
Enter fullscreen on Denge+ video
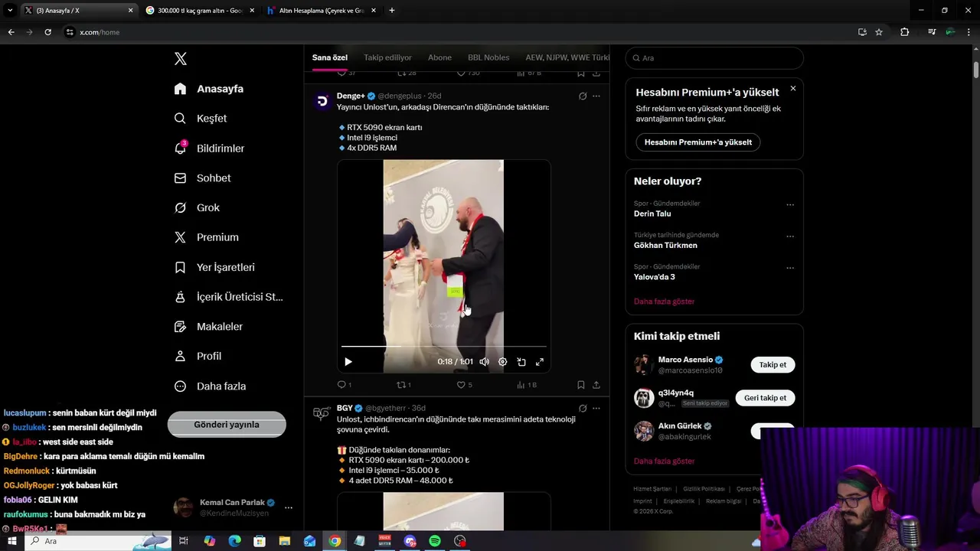[540, 362]
